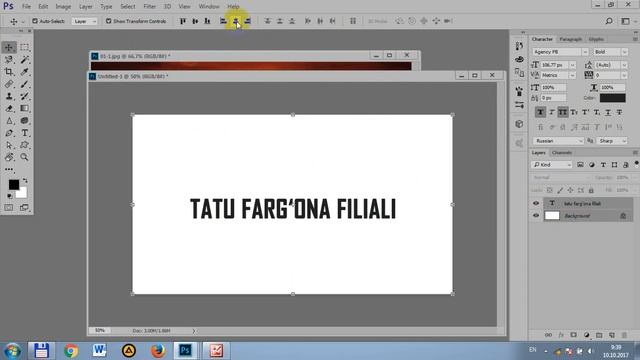This screenshot has width=640, height=360.
Task: Select the Pen tool
Action: click(9, 133)
